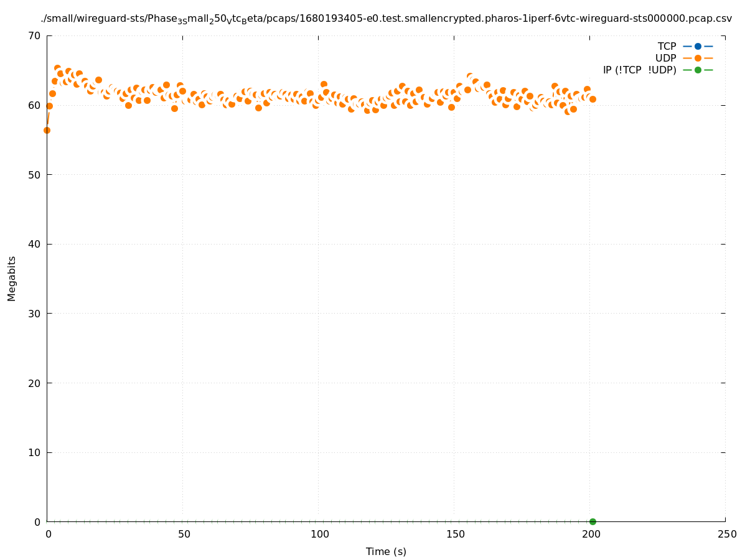The image size is (745, 560).
Task: Click the green IP legend marker
Action: pos(698,70)
